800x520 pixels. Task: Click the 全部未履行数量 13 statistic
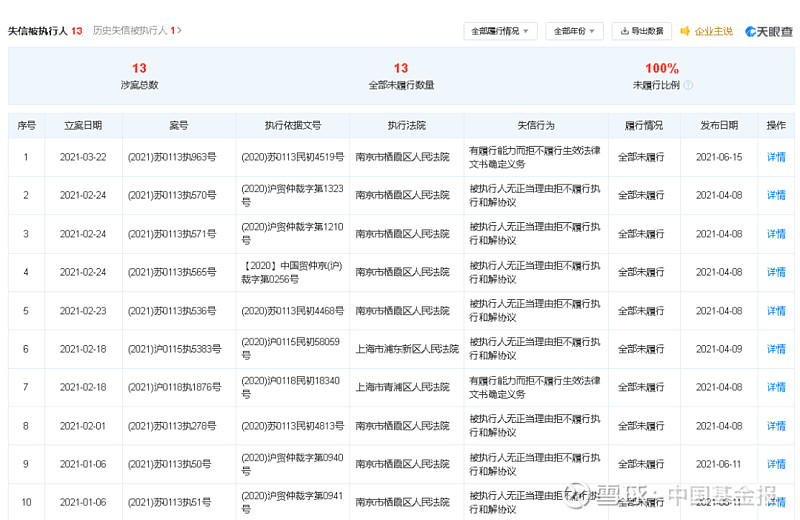[401, 76]
